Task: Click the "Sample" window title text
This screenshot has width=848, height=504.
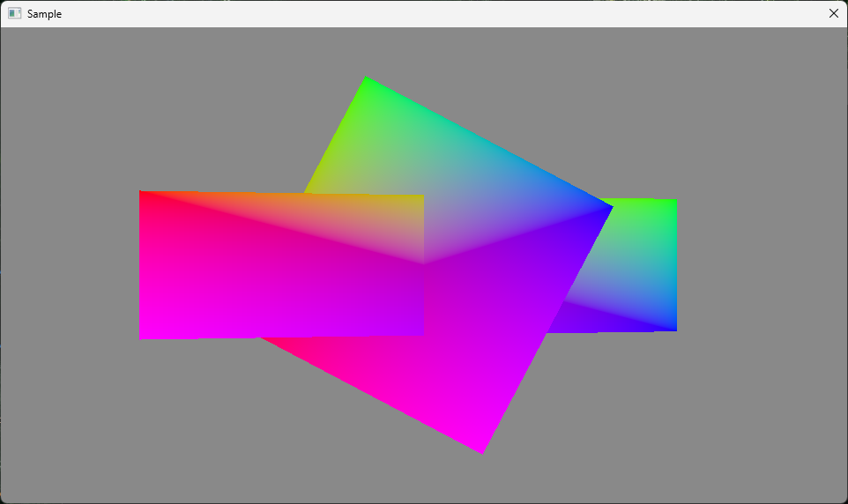Action: tap(44, 14)
